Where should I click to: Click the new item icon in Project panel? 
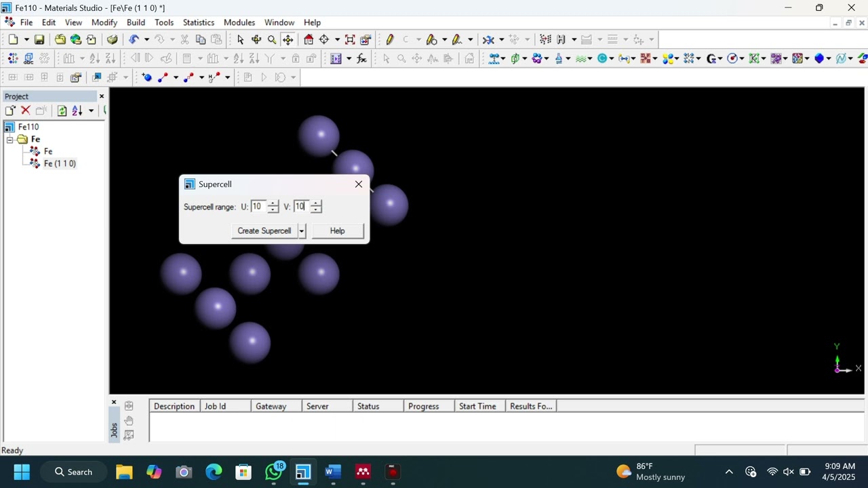[x=10, y=110]
